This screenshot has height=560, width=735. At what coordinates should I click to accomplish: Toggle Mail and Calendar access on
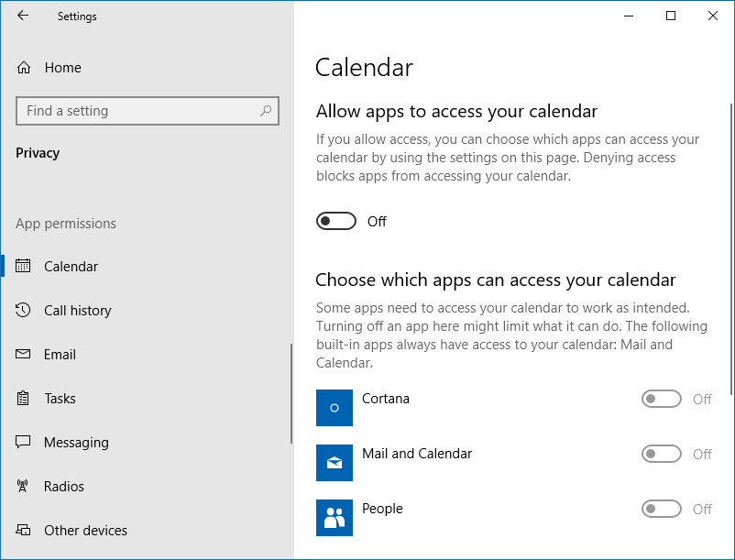coord(661,454)
